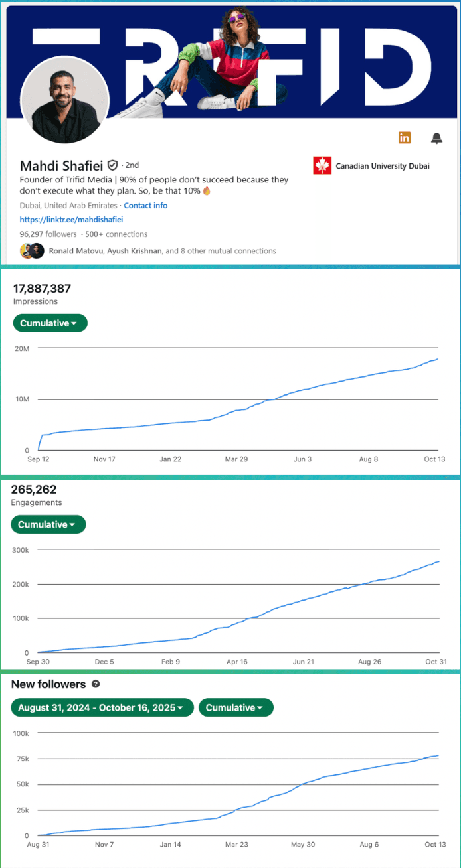Click the mutual connections avatar stack

[x=31, y=250]
